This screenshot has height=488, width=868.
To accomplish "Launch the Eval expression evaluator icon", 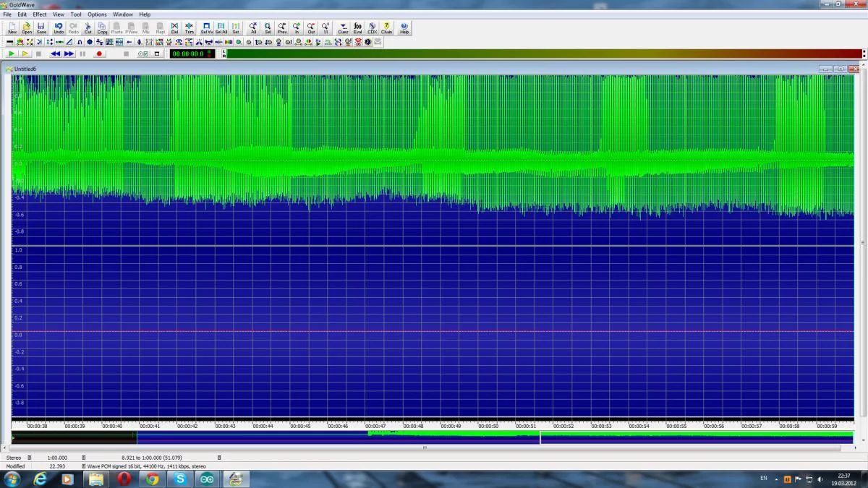I will [x=357, y=27].
